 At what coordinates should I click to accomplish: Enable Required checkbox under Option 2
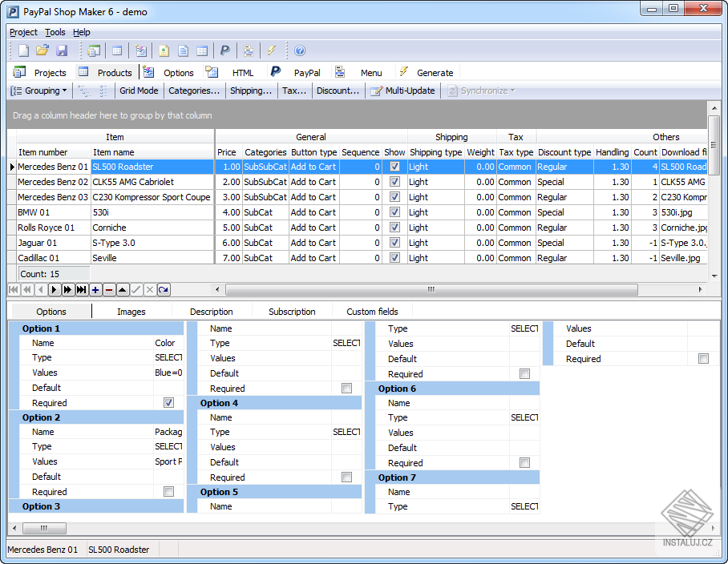[168, 492]
